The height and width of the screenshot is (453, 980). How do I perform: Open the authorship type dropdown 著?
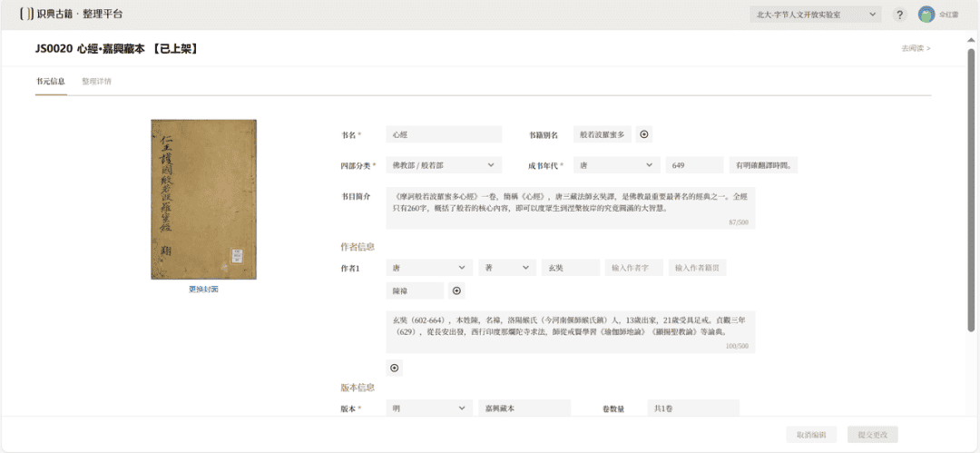507,267
